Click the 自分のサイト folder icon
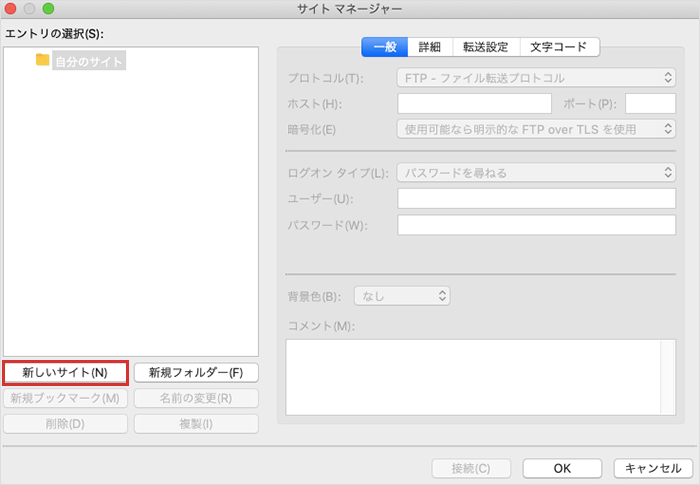The width and height of the screenshot is (700, 485). [x=42, y=61]
